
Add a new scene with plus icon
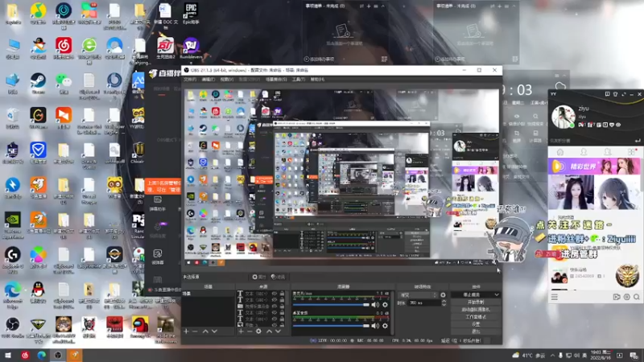point(186,331)
